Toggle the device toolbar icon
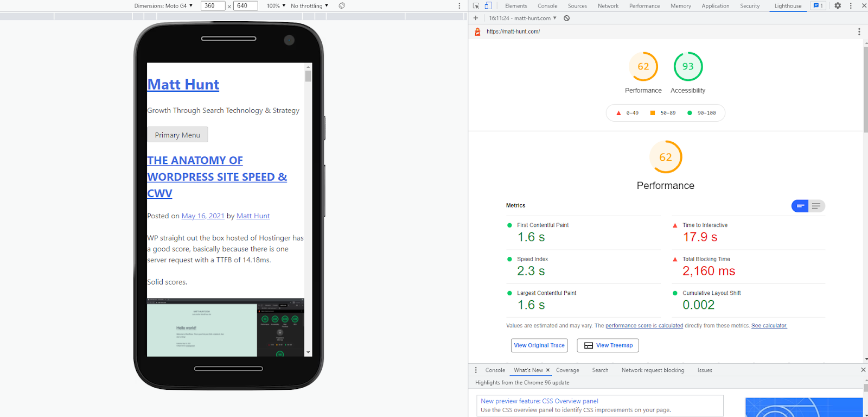This screenshot has height=417, width=868. (x=488, y=5)
